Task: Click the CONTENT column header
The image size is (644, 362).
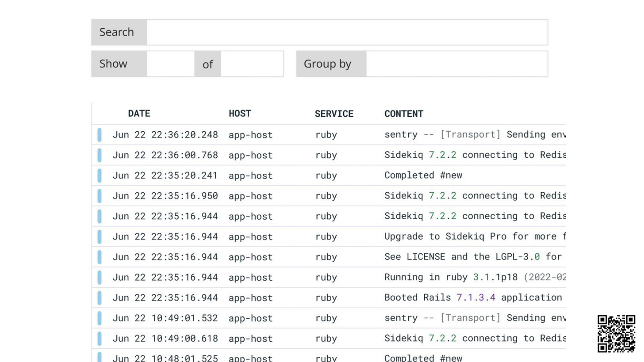Action: (404, 114)
